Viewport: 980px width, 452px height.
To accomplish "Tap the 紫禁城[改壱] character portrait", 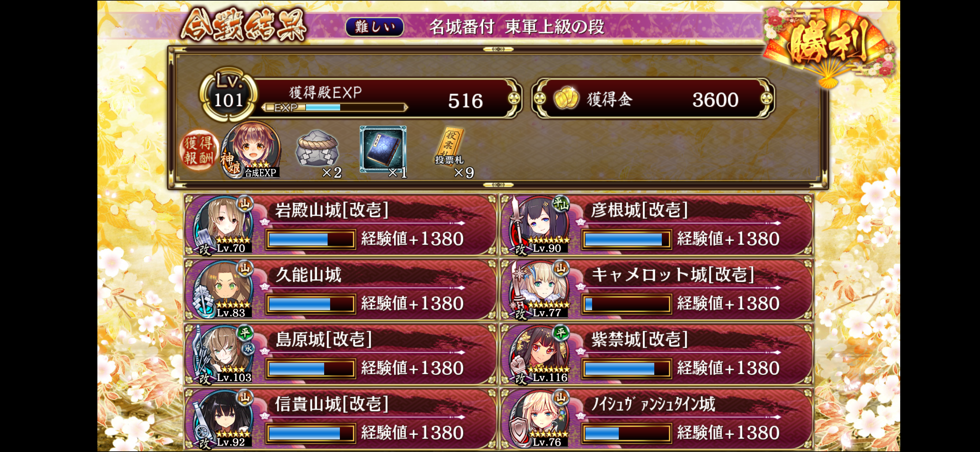I will 540,354.
